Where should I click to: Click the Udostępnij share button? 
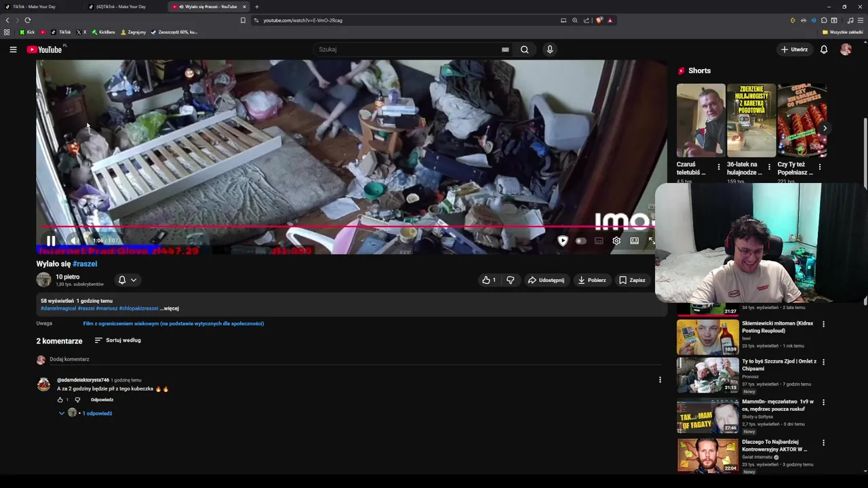(547, 280)
